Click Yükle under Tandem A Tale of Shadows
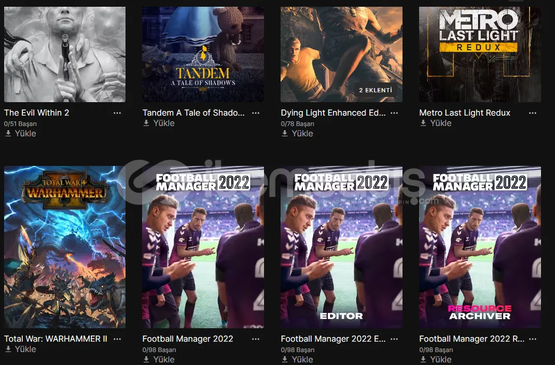The image size is (555, 365). click(159, 123)
